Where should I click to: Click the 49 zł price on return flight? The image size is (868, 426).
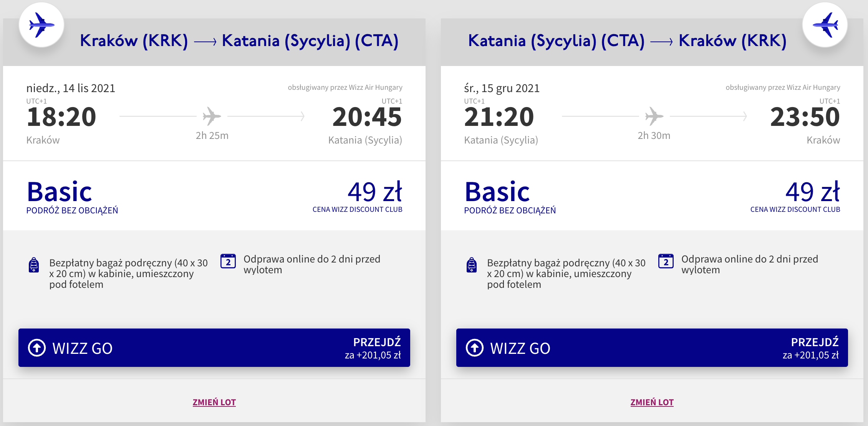tap(812, 192)
